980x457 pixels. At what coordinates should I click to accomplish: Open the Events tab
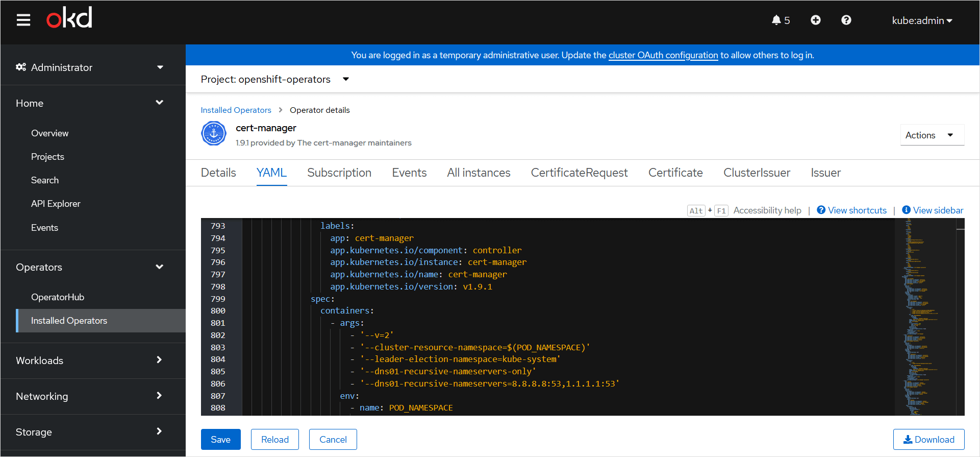pyautogui.click(x=409, y=173)
